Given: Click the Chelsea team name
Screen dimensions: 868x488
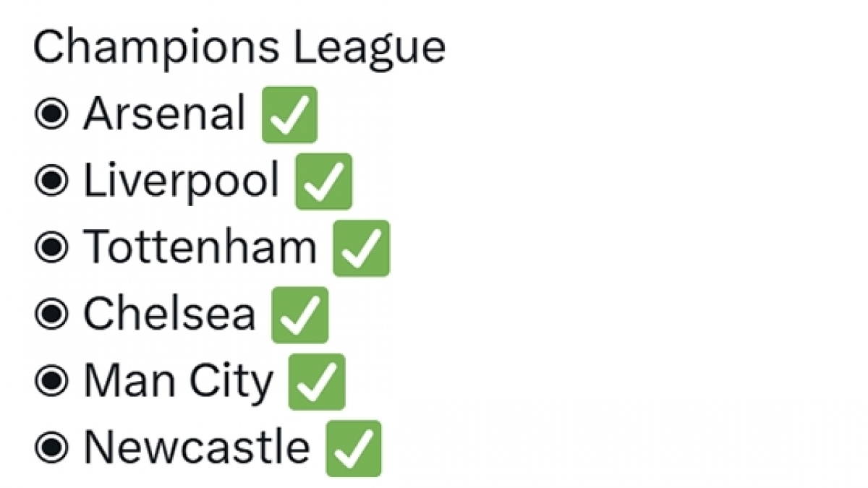Looking at the screenshot, I should click(x=169, y=314).
